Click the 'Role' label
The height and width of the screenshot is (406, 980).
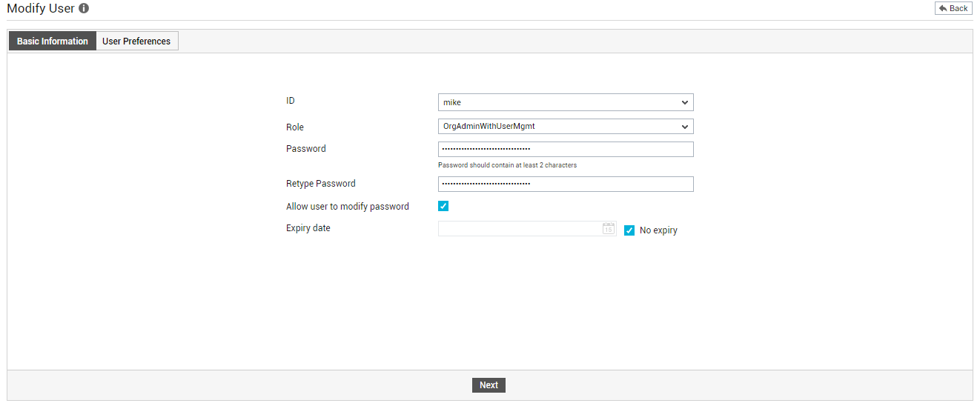point(295,127)
